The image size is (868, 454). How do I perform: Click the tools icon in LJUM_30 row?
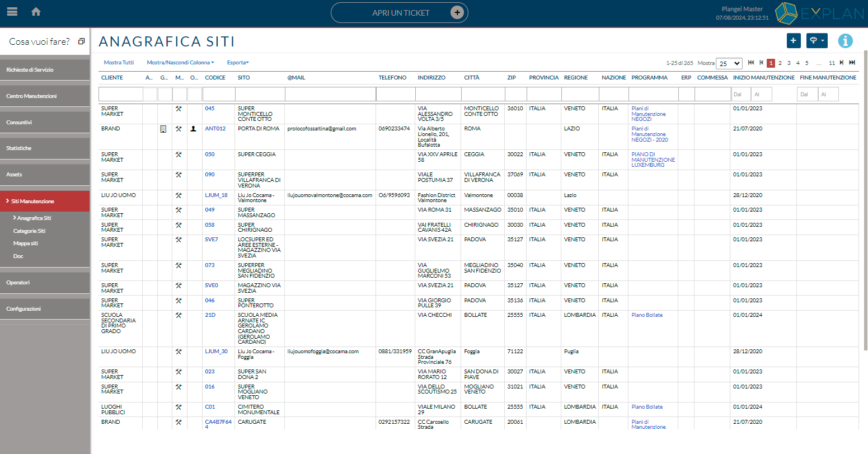[x=179, y=352]
